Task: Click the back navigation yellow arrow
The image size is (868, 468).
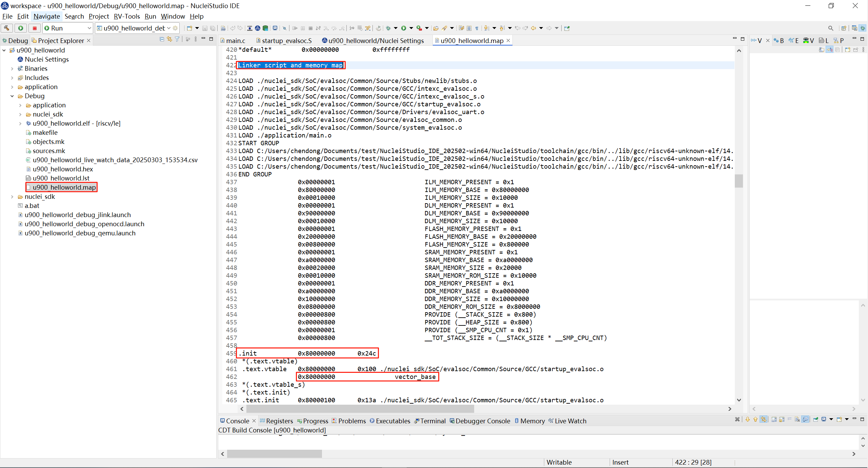Action: [533, 28]
